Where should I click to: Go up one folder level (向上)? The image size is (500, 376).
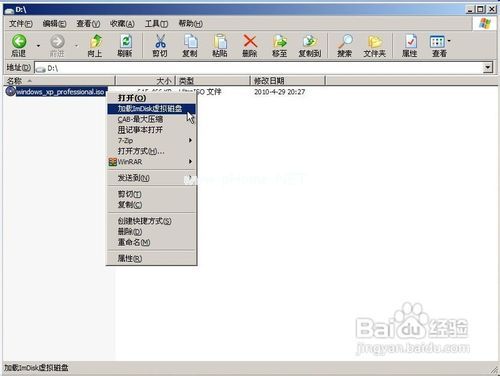(95, 42)
